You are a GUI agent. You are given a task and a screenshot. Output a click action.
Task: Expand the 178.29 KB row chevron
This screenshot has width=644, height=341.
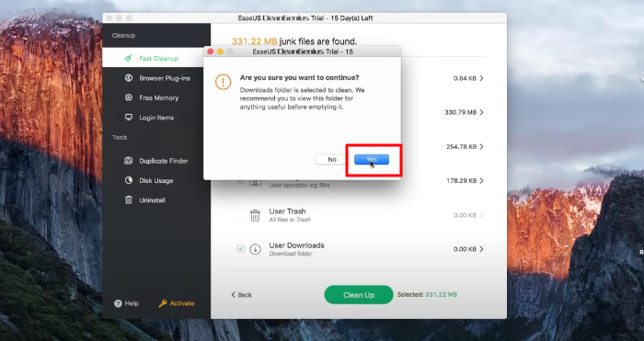click(481, 180)
